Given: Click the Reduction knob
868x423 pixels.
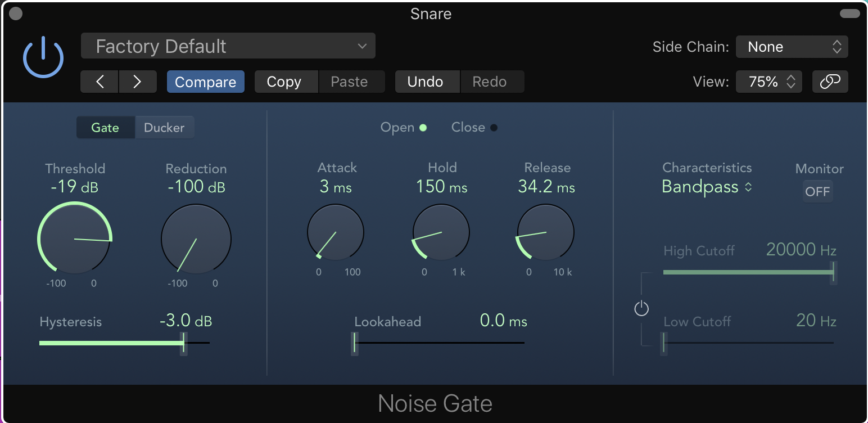Looking at the screenshot, I should tap(196, 238).
